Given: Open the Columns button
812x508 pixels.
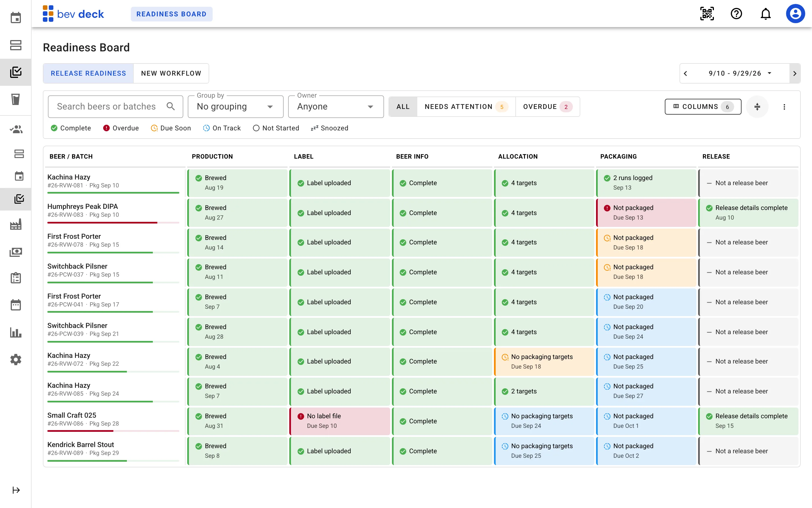Looking at the screenshot, I should coord(703,106).
